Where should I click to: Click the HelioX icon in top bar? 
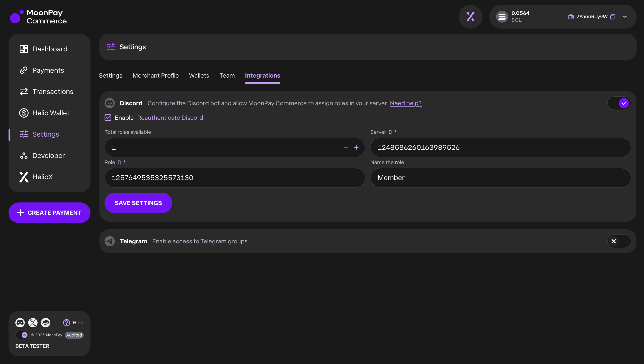click(470, 17)
